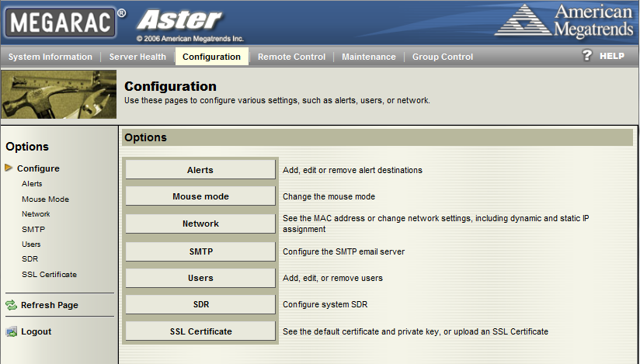640x364 pixels.
Task: Choose SSL Certificate in the sidebar
Action: pos(50,274)
